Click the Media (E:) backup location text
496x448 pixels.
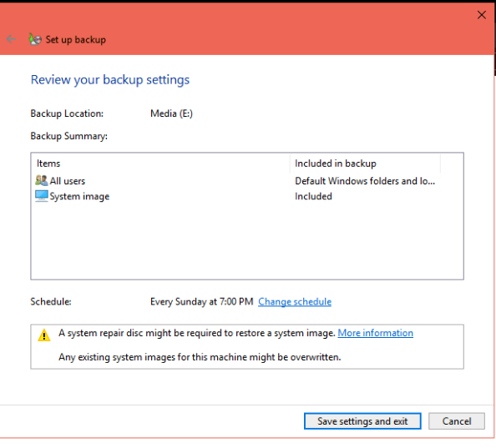(x=171, y=113)
